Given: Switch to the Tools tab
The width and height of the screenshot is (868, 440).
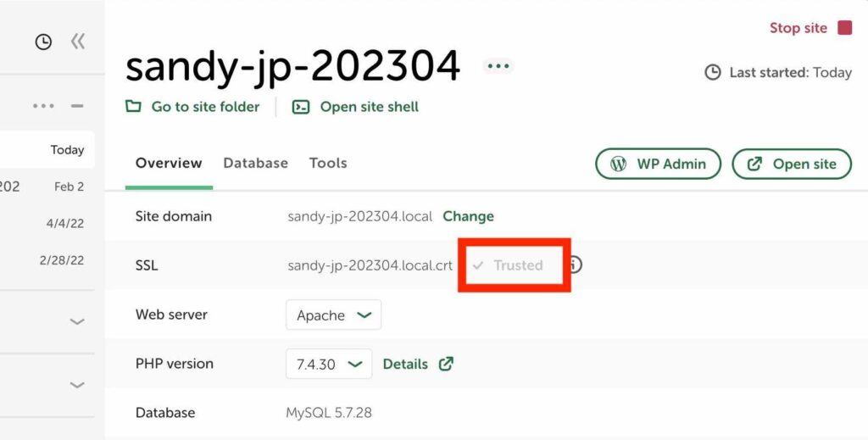Looking at the screenshot, I should click(328, 164).
